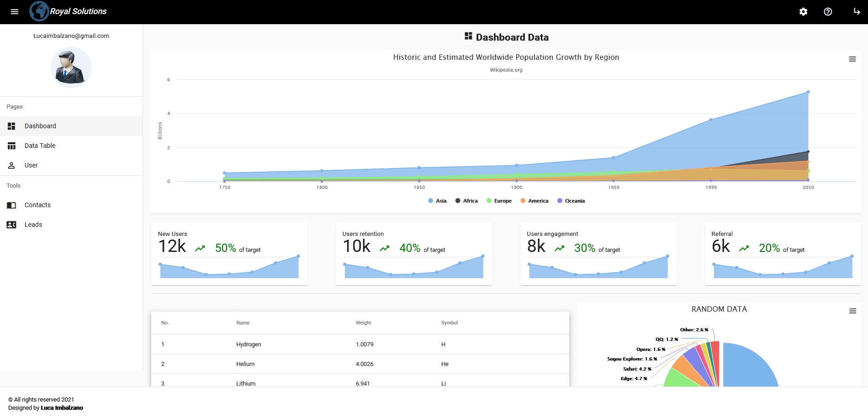Open the Leads tool
Image resolution: width=868 pixels, height=418 pixels.
pos(71,225)
